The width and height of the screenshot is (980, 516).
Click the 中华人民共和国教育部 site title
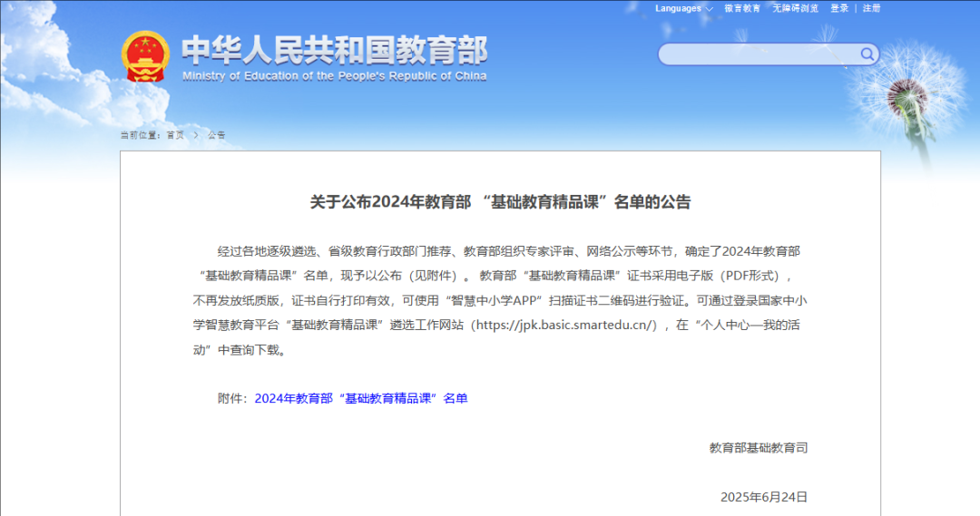(x=334, y=50)
